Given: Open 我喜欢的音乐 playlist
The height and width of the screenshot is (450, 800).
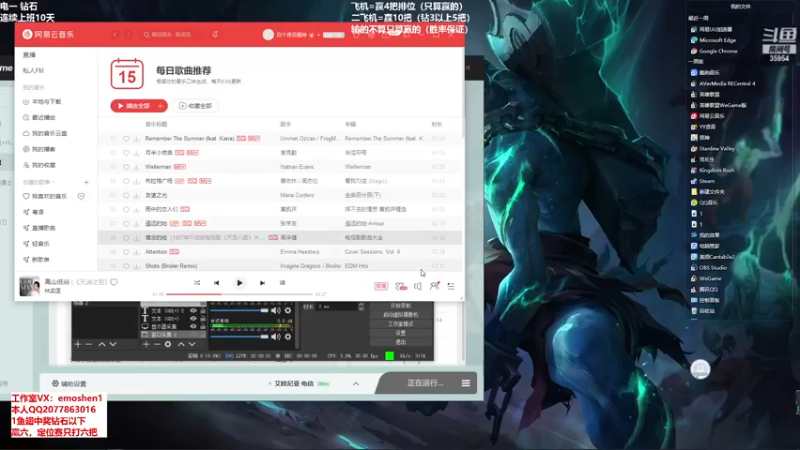Looking at the screenshot, I should [49, 196].
